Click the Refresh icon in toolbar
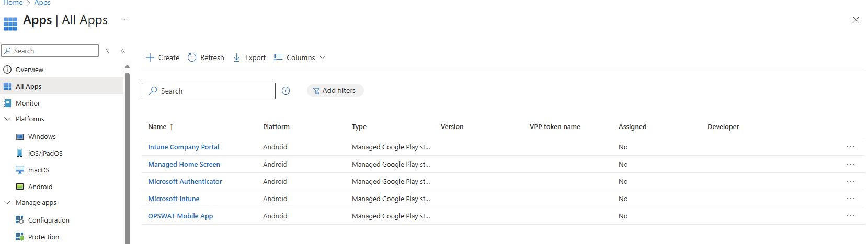The width and height of the screenshot is (868, 244). tap(192, 57)
